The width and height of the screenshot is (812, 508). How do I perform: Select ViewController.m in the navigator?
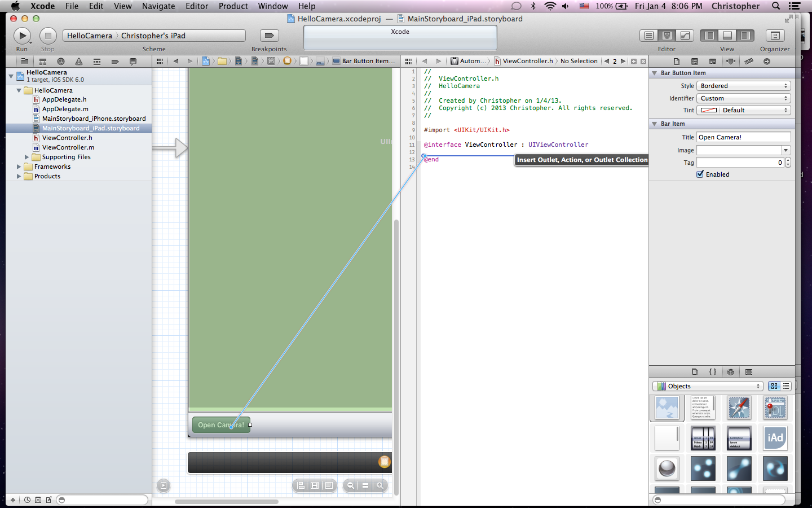click(x=68, y=147)
